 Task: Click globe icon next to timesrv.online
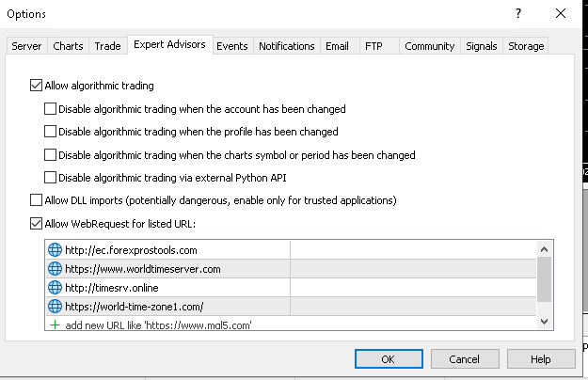(x=55, y=288)
